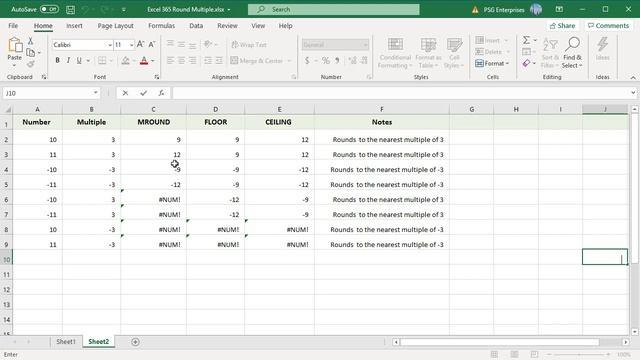Toggle Bold formatting
Viewport: 640px width, 360px height.
(x=58, y=60)
